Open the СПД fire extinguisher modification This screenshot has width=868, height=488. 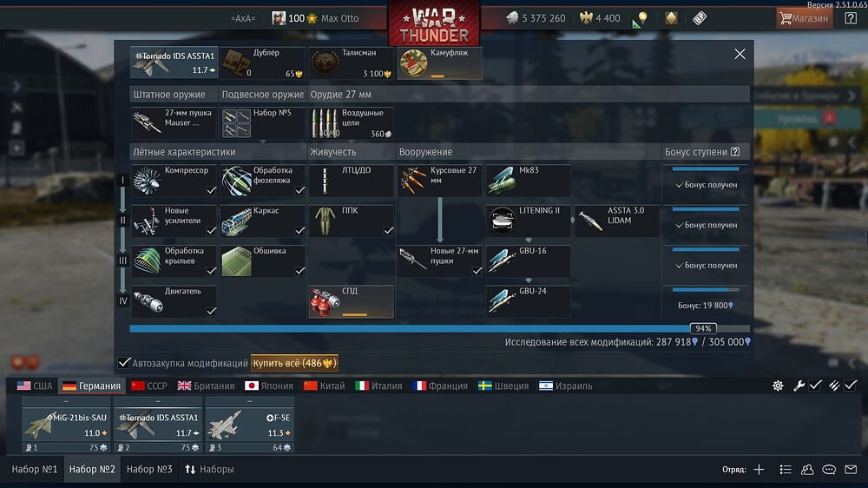(351, 302)
